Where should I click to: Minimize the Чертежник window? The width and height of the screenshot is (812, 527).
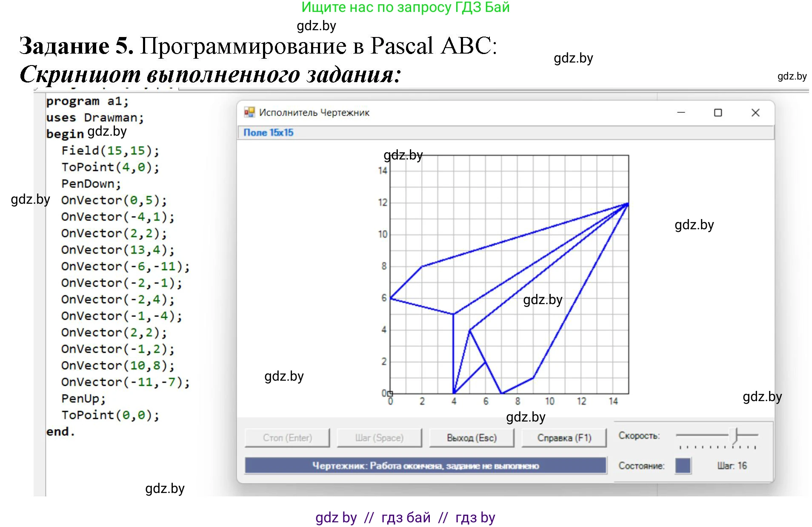click(681, 113)
